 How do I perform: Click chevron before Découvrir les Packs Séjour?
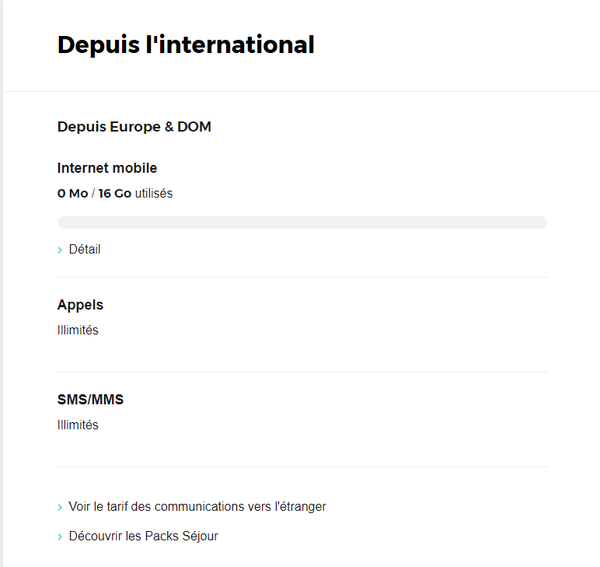click(61, 537)
